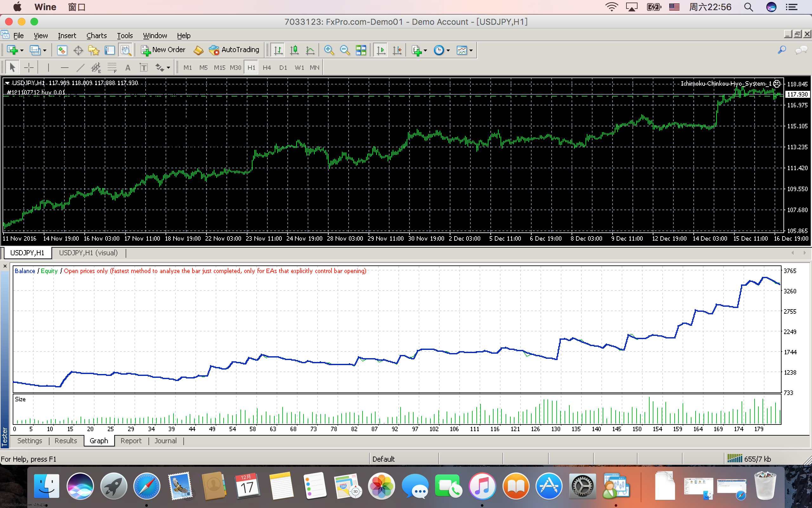812x508 pixels.
Task: Select the Cursor arrow tool
Action: pyautogui.click(x=12, y=68)
